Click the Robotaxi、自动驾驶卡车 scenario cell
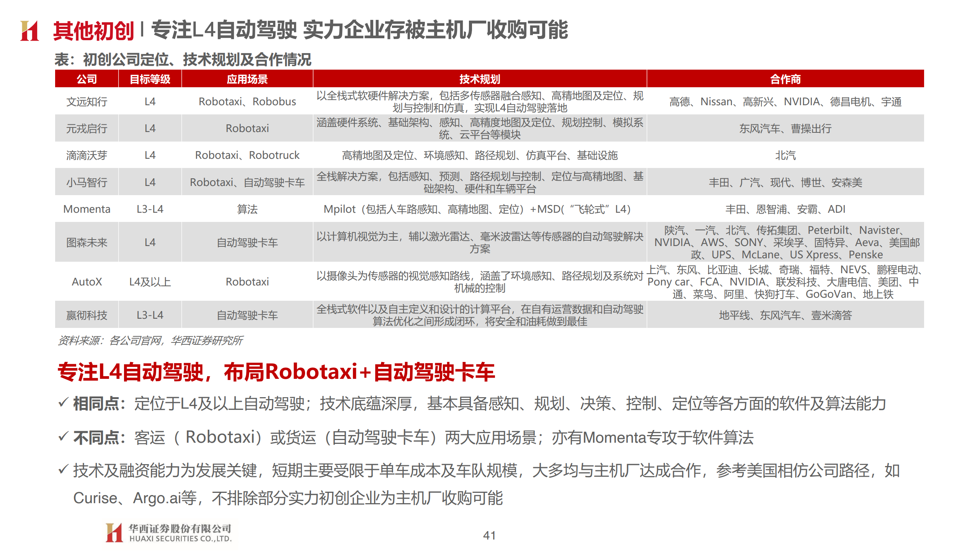This screenshot has width=980, height=551. (x=247, y=182)
